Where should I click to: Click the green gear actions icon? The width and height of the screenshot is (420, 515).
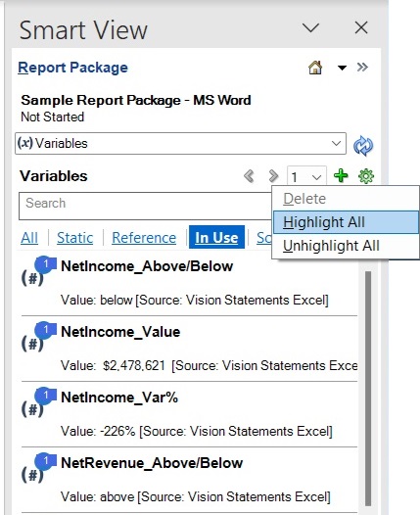click(366, 176)
